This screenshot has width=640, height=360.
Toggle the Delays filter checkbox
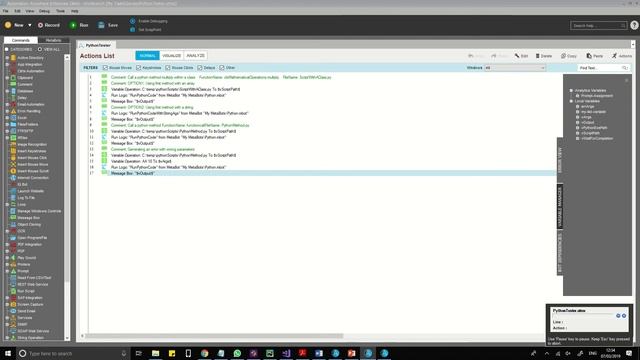click(x=200, y=68)
